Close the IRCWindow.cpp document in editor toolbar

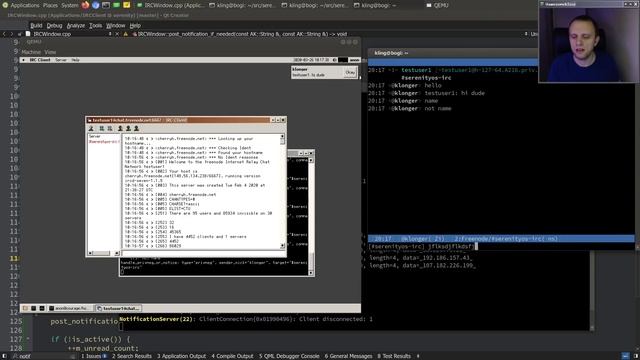click(x=117, y=34)
